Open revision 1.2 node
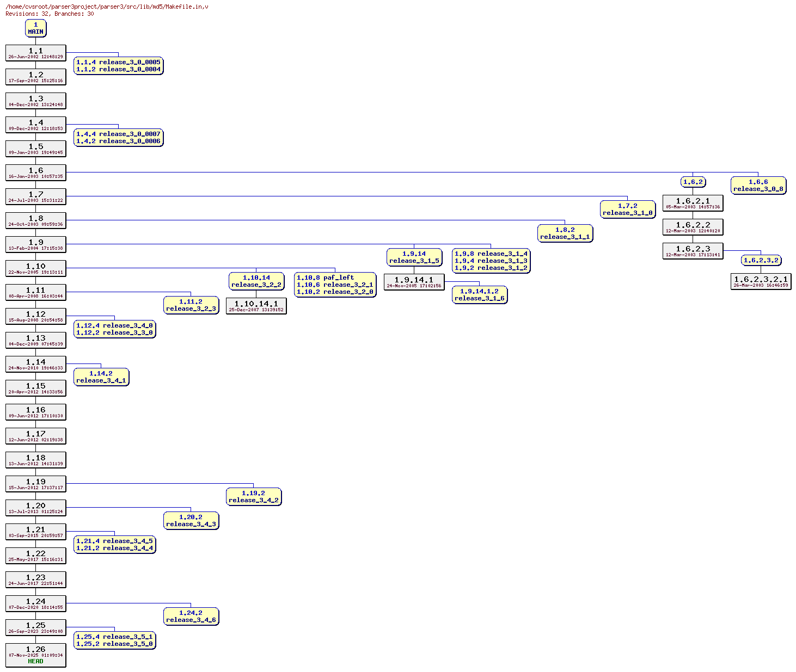The height and width of the screenshot is (672, 796). click(x=36, y=77)
